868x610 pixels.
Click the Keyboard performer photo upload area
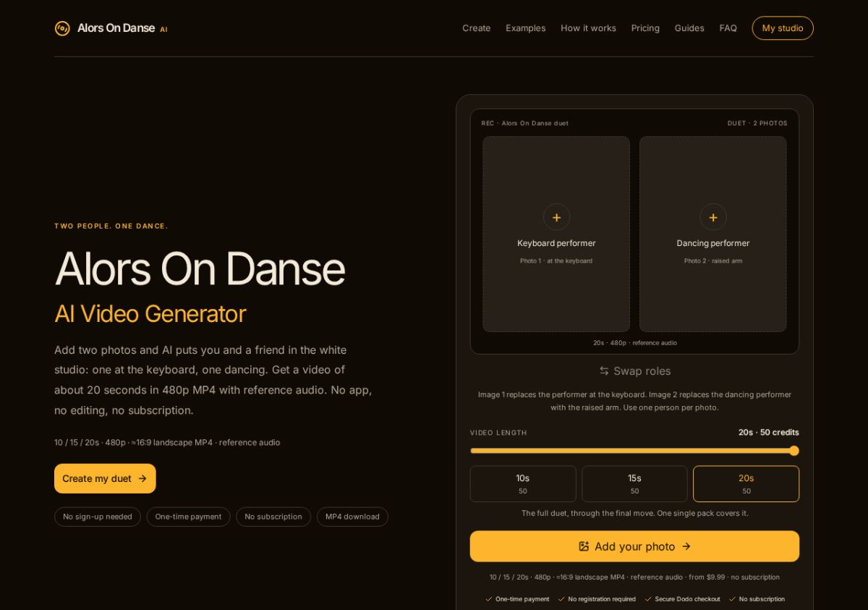pos(556,234)
